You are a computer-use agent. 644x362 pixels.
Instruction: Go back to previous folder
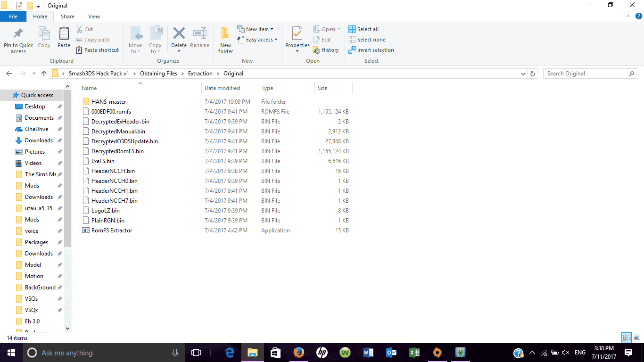(x=9, y=74)
